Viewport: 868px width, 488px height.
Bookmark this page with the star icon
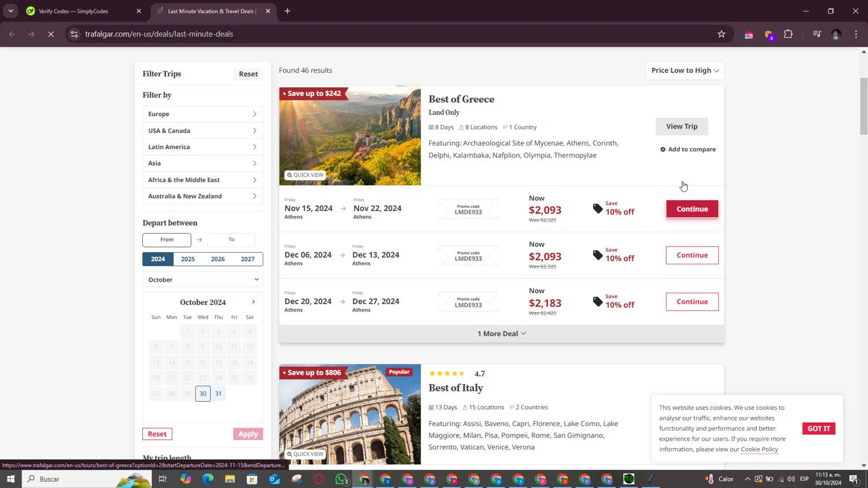click(721, 34)
